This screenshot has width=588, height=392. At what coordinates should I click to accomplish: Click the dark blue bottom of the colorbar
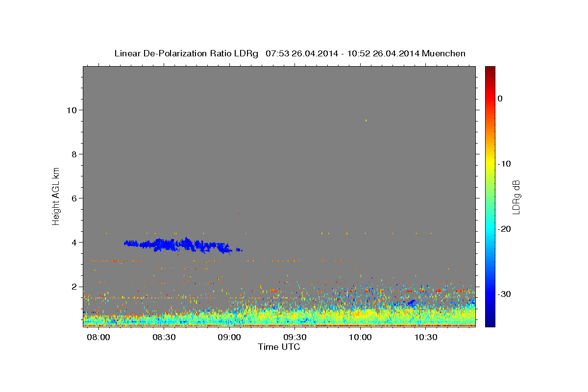(x=490, y=322)
